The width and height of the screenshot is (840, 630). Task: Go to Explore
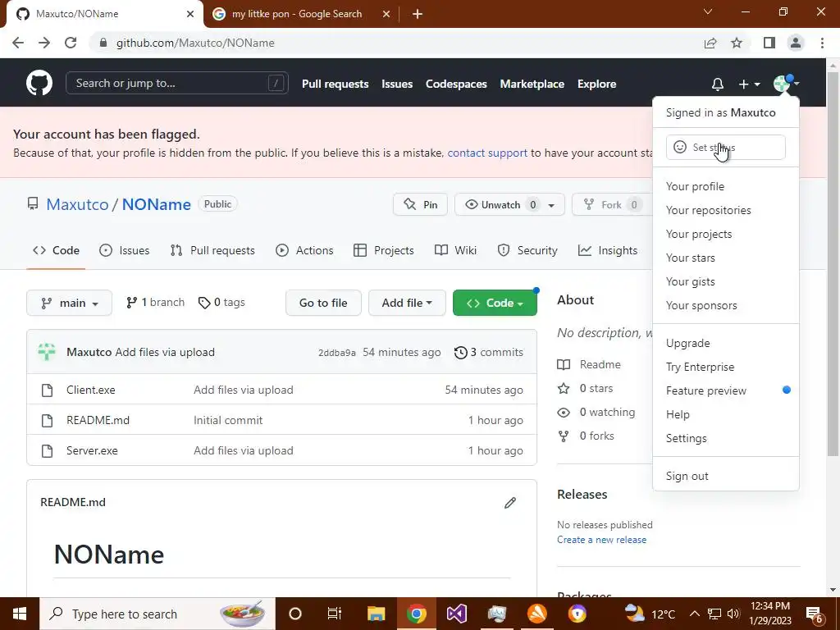(x=596, y=84)
